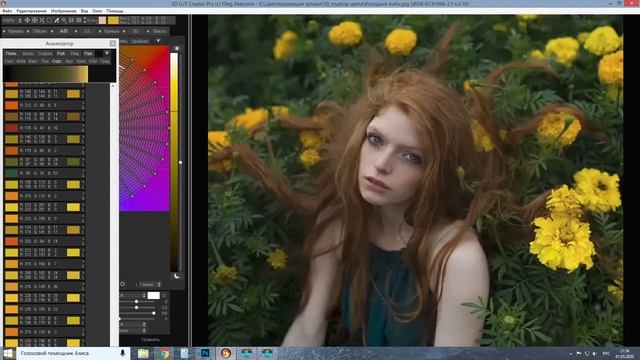Switch to the Объем tab
This screenshot has height=360, width=640.
[x=40, y=31]
